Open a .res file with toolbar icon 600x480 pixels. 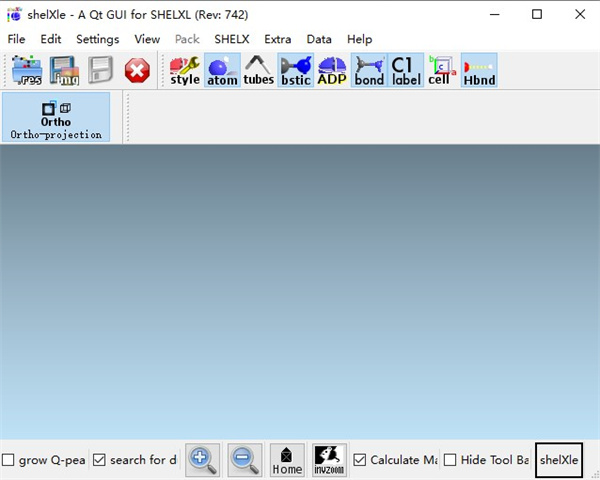[x=27, y=70]
